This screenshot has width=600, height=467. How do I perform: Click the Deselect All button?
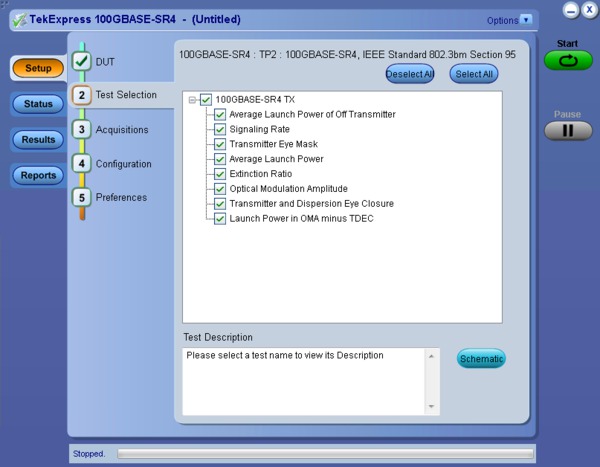410,74
